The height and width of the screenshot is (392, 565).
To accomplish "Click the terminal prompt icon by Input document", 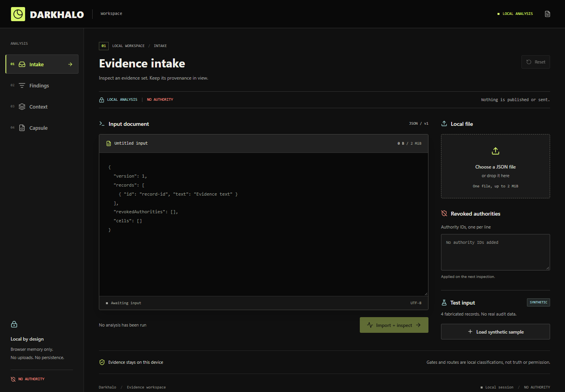I will click(102, 123).
